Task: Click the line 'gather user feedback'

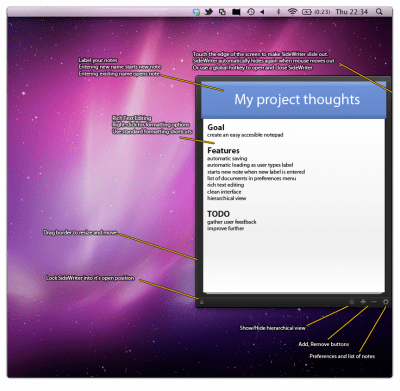Action: (x=232, y=222)
